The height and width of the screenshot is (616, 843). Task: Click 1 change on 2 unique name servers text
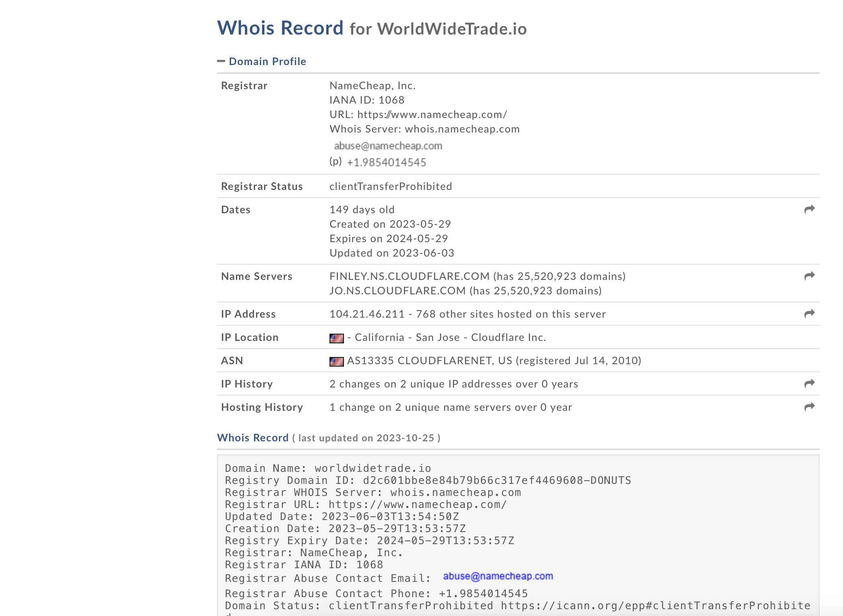450,407
